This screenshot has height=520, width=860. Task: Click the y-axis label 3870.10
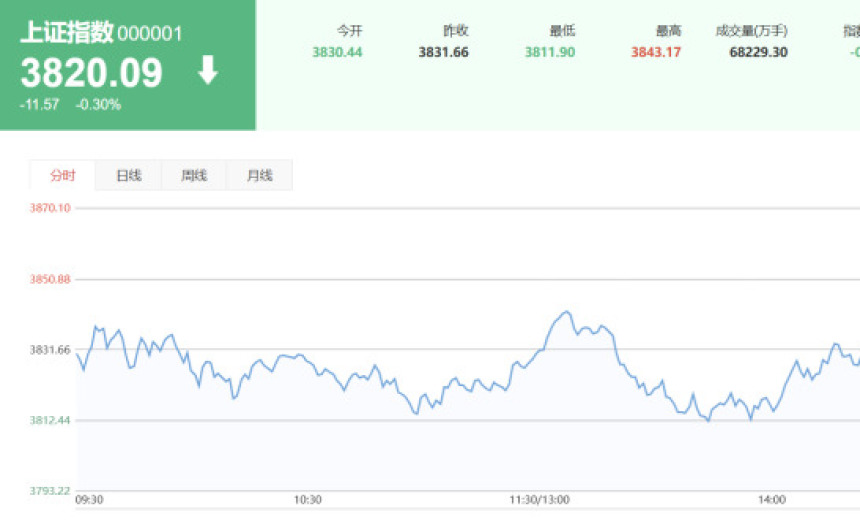click(x=50, y=208)
